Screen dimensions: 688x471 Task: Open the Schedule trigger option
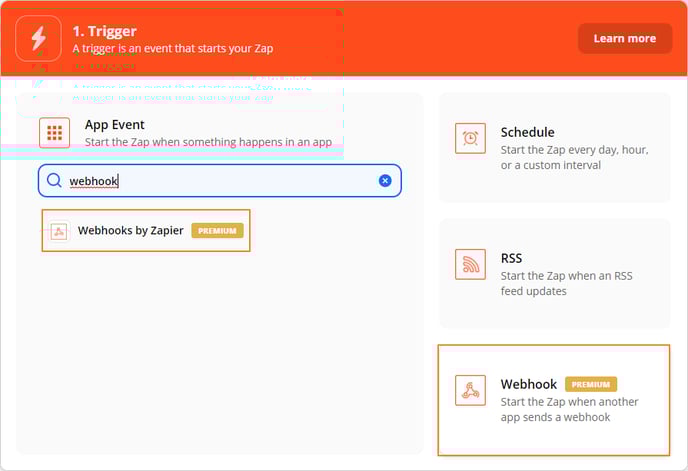tap(555, 147)
